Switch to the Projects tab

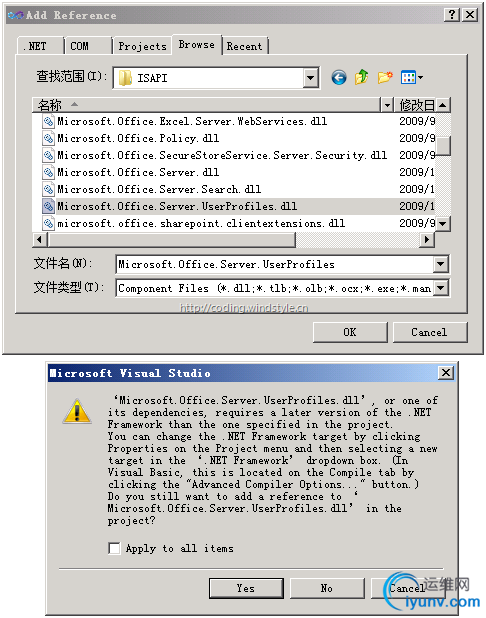click(x=143, y=46)
